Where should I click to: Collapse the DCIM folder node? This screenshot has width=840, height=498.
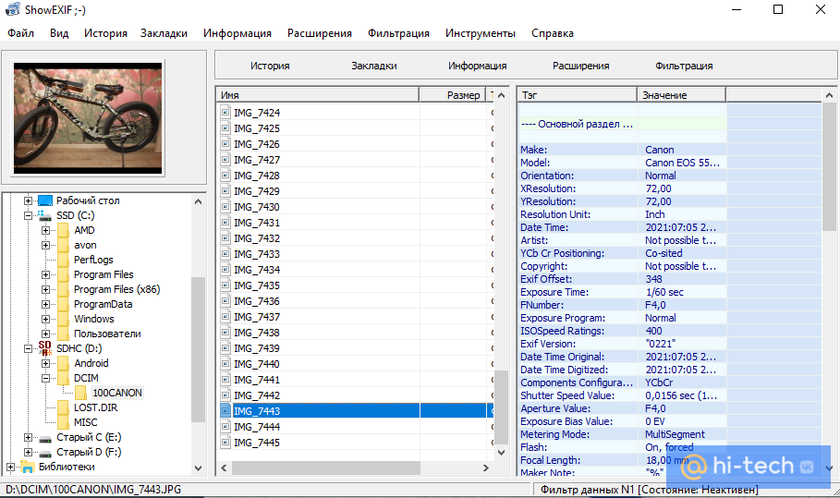click(x=46, y=378)
